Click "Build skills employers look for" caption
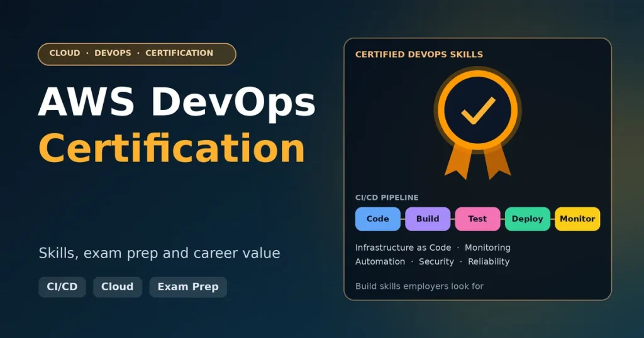Screen dimensions: 644x338 click(x=419, y=286)
